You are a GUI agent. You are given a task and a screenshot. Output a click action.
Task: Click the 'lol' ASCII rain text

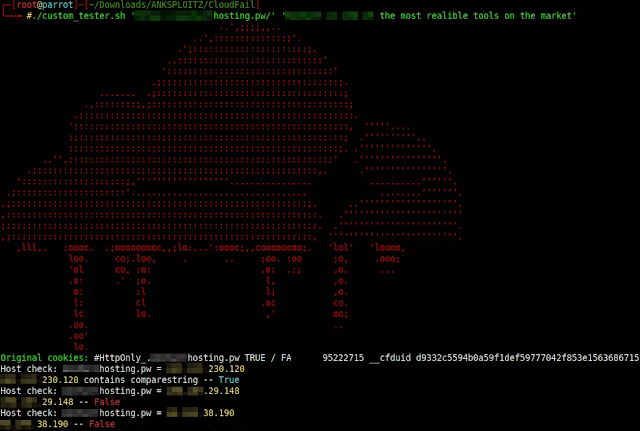[x=341, y=247]
